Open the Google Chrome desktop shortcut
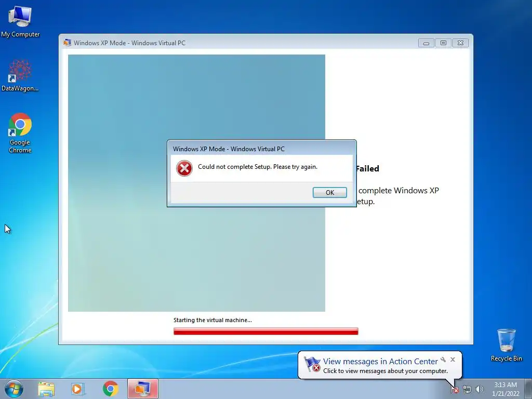This screenshot has height=399, width=532. pyautogui.click(x=20, y=133)
